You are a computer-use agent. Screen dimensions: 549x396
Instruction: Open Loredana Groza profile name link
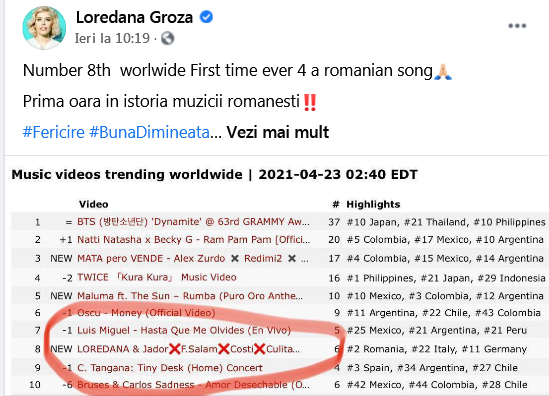tap(134, 17)
